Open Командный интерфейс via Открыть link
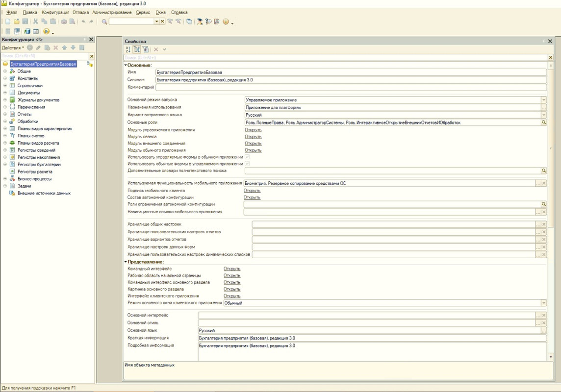This screenshot has width=561, height=392. pyautogui.click(x=232, y=269)
